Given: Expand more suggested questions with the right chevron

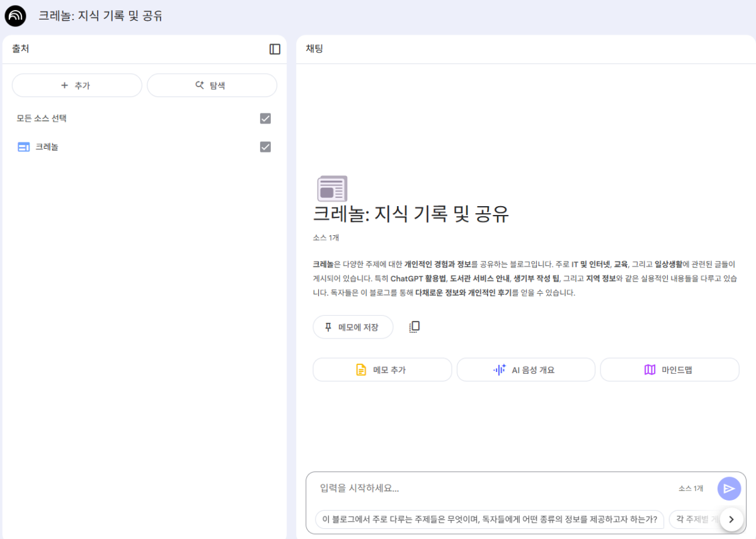Looking at the screenshot, I should coord(731,519).
